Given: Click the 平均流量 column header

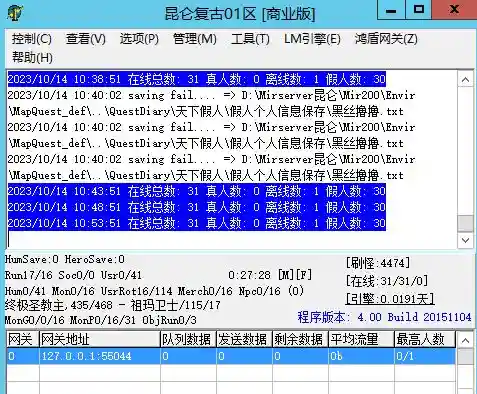Looking at the screenshot, I should coord(361,339).
